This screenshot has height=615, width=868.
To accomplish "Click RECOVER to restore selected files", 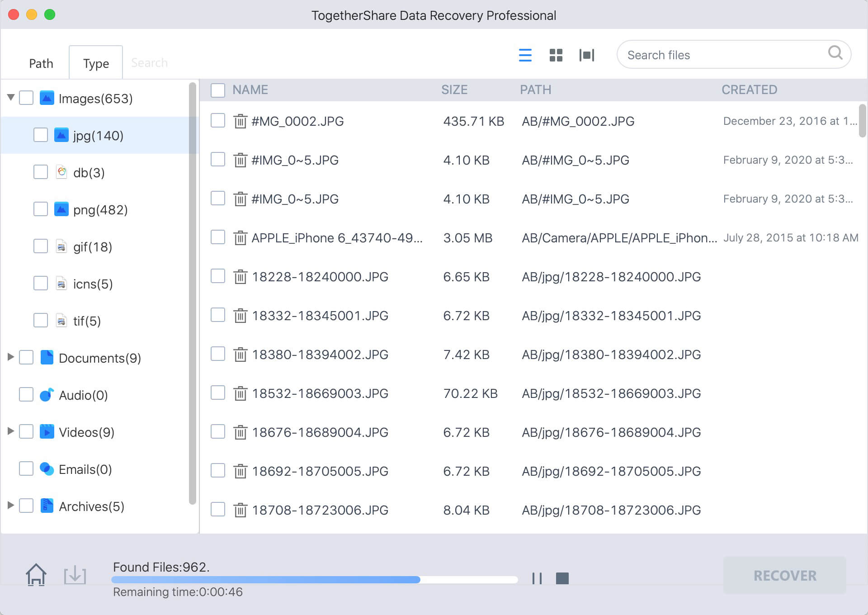I will [785, 576].
